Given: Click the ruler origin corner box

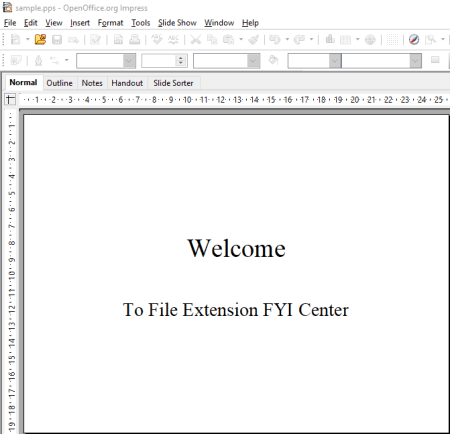Looking at the screenshot, I should [11, 99].
